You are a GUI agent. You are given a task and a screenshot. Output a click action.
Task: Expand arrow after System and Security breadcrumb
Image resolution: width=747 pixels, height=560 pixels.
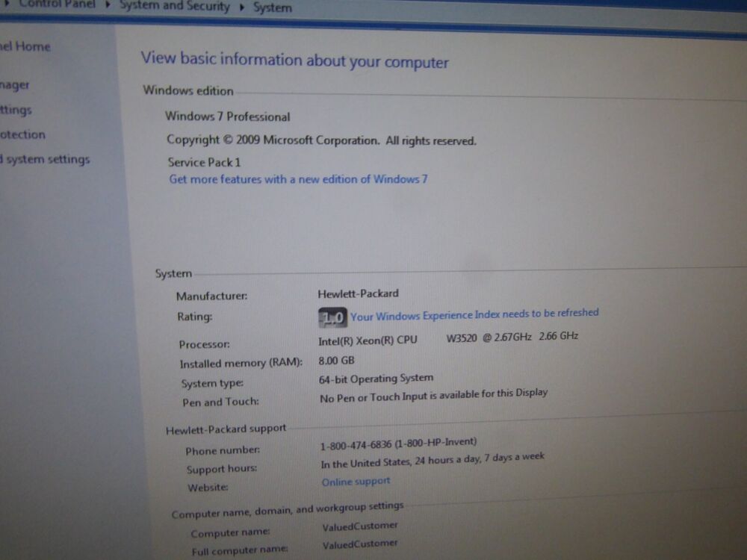click(241, 7)
